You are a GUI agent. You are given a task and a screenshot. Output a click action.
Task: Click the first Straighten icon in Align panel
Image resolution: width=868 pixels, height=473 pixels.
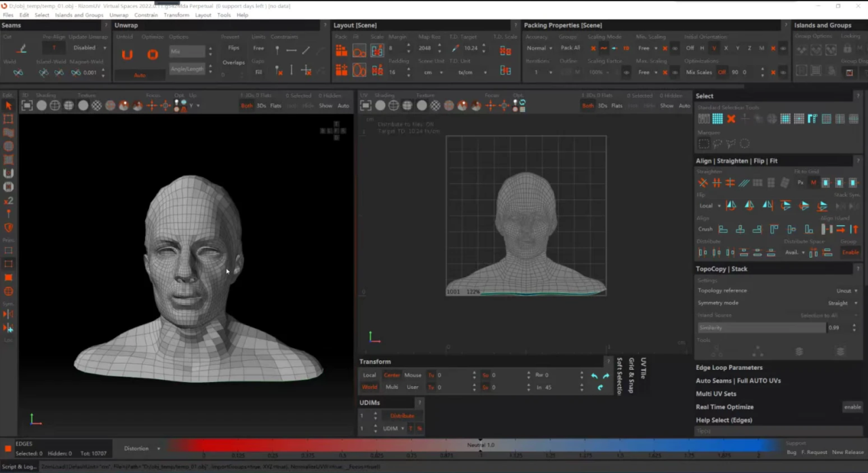click(703, 183)
